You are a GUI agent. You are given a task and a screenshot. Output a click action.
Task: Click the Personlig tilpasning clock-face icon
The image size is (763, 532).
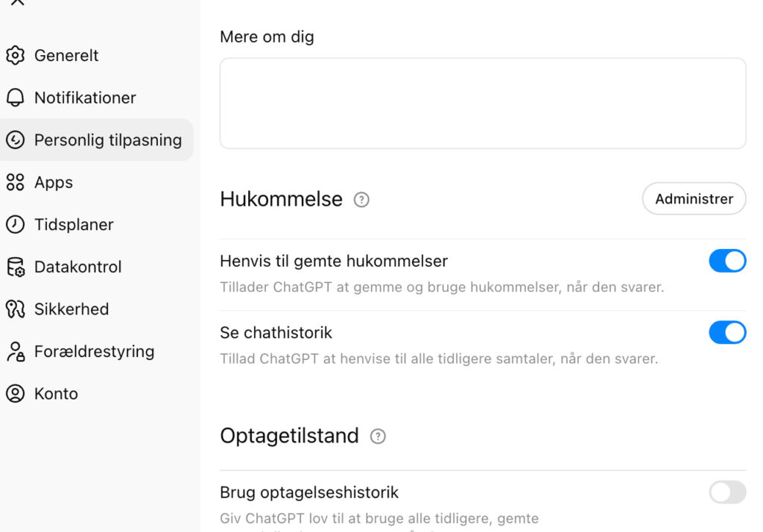pyautogui.click(x=16, y=139)
